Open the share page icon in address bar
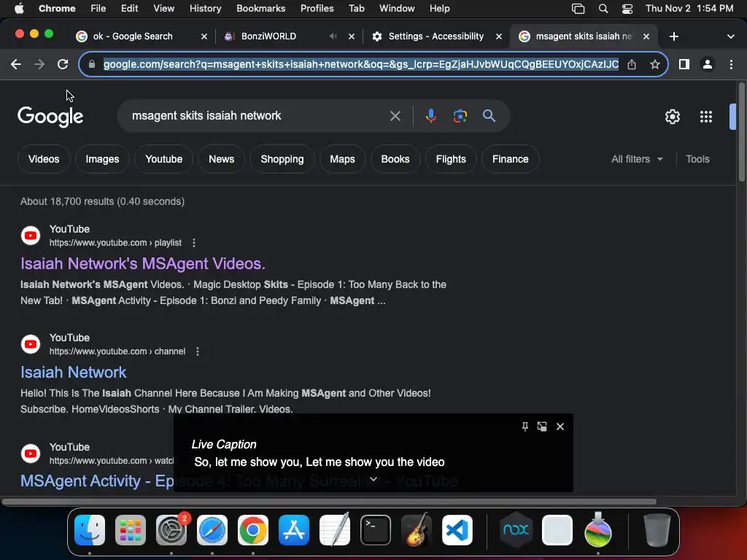This screenshot has width=747, height=560. click(632, 64)
